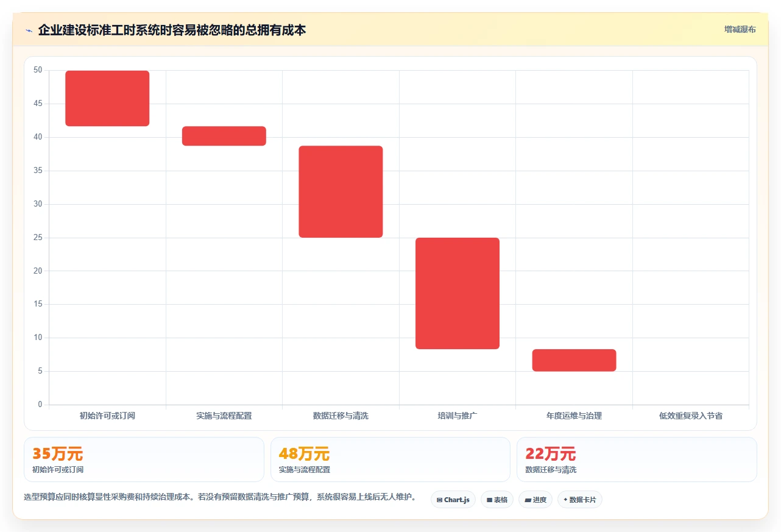Click the 培训与推广 x-axis label
The height and width of the screenshot is (532, 781).
(x=458, y=416)
